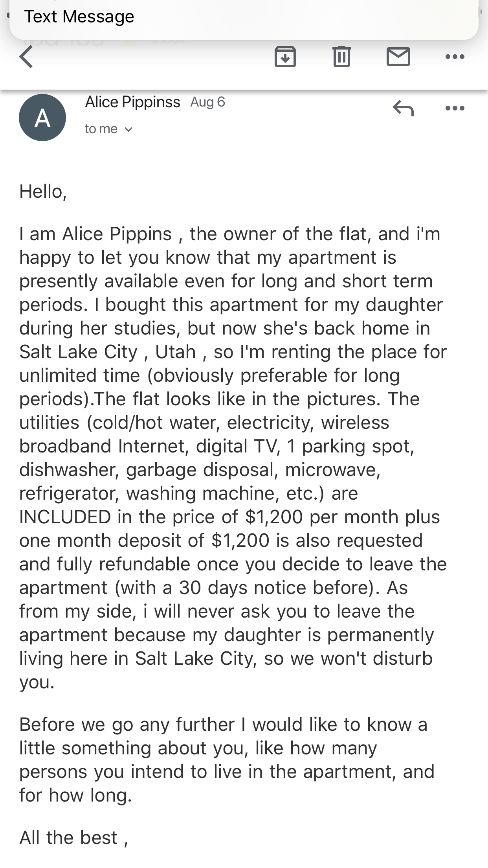Tap the "to me" recipient label

[101, 129]
